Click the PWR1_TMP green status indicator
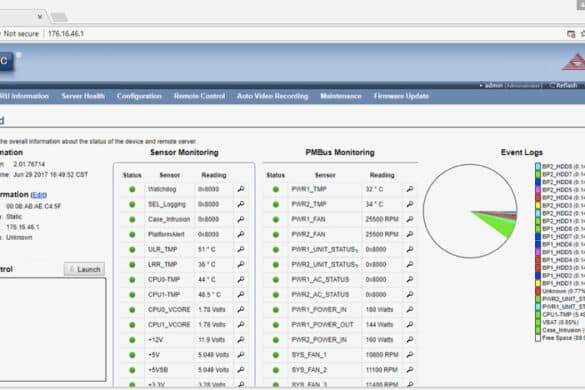 point(276,189)
